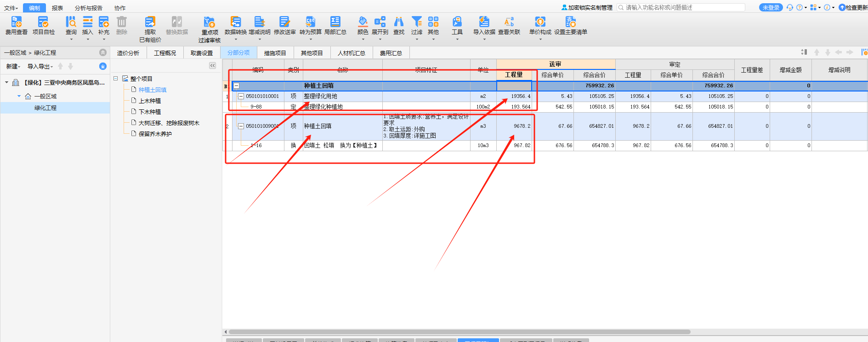Image resolution: width=868 pixels, height=342 pixels.
Task: Open the 费用汇总 fee summary tab
Action: (391, 53)
